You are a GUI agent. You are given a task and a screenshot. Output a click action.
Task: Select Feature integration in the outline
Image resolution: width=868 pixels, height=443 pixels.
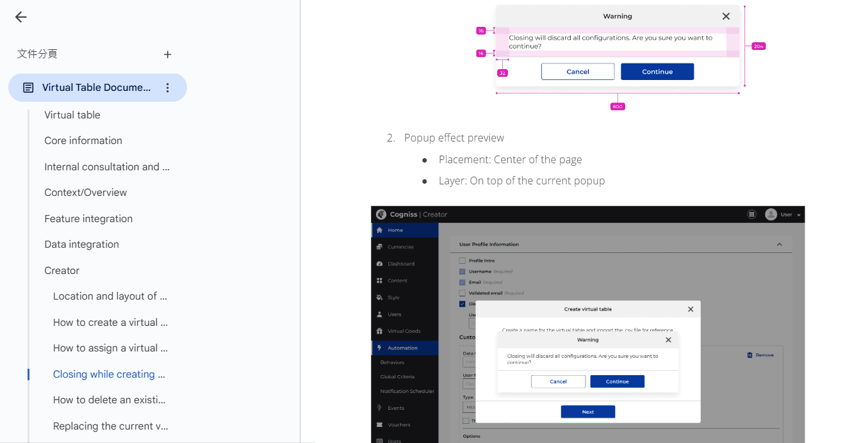tap(88, 219)
